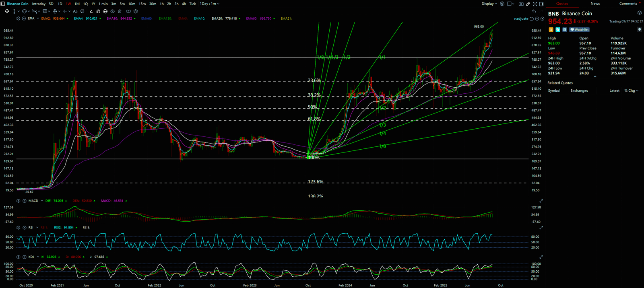Select the Quotes tab
This screenshot has height=288, width=644.
tap(562, 4)
